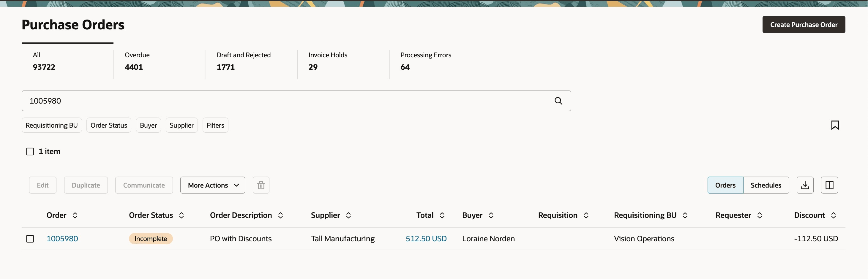Open the Order Status filter
Viewport: 868px width, 279px height.
point(108,125)
